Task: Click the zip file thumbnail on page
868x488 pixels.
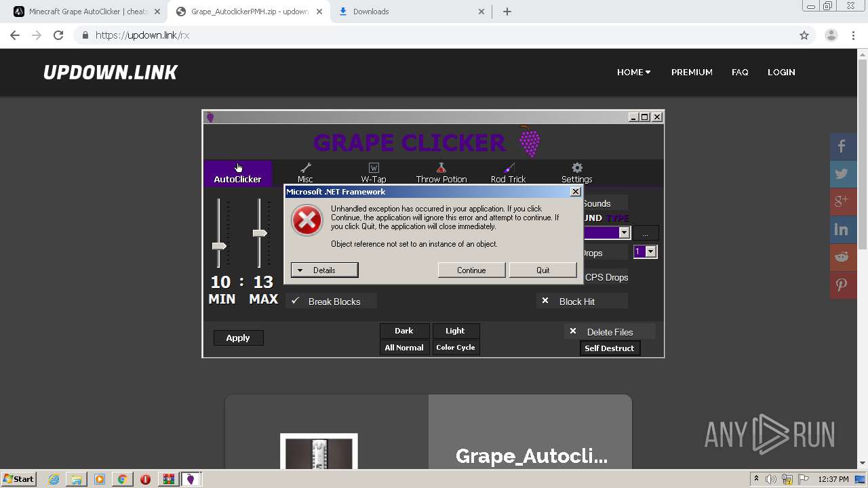Action: pyautogui.click(x=319, y=452)
